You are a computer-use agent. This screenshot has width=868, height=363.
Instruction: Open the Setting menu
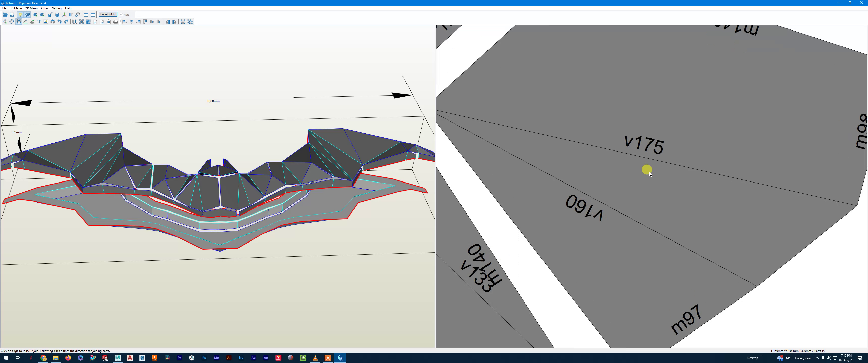pos(57,8)
